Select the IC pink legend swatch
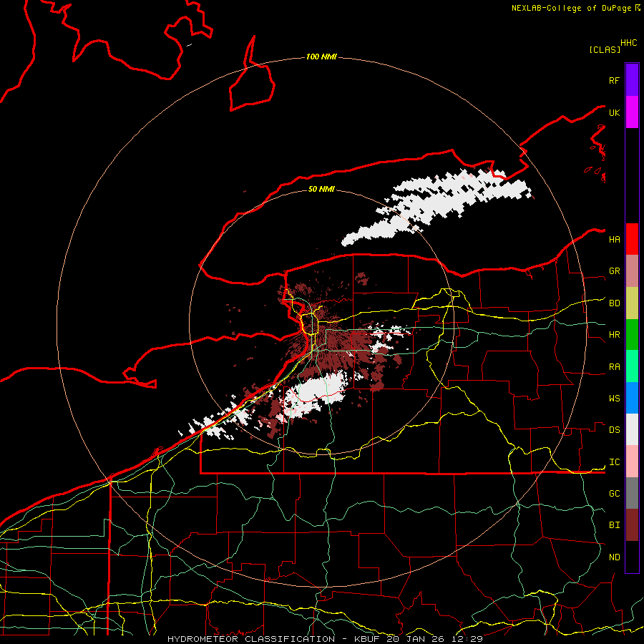 click(x=632, y=462)
